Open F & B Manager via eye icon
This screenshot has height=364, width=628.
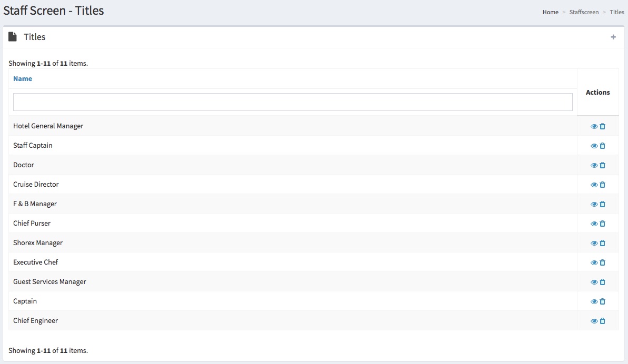pos(594,204)
